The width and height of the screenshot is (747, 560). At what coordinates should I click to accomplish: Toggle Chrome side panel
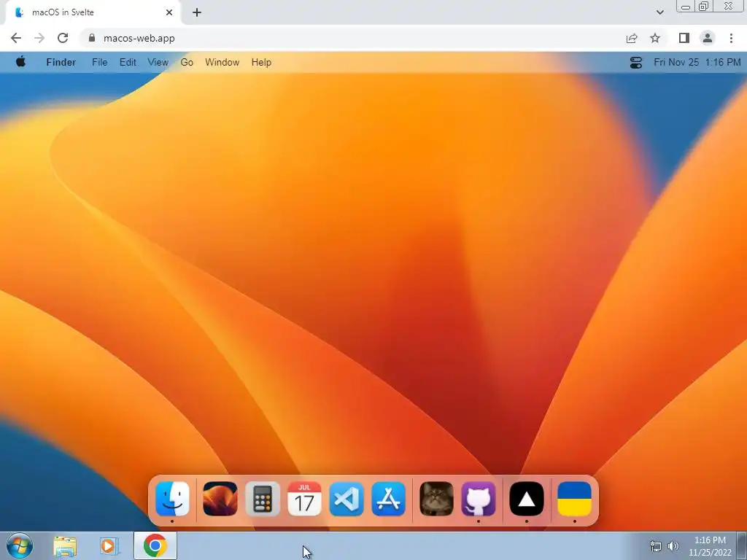click(684, 38)
